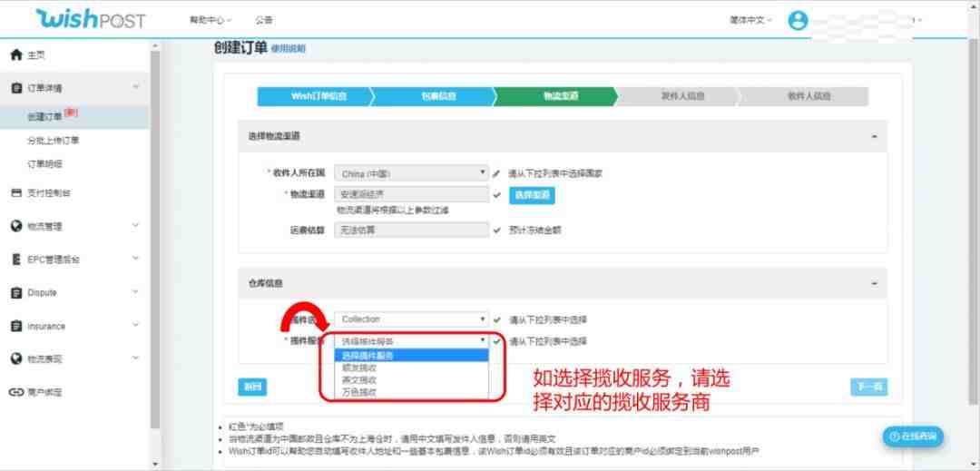Viewport: 980px width, 471px height.
Task: Open the China (中国) country dropdown
Action: pos(411,173)
